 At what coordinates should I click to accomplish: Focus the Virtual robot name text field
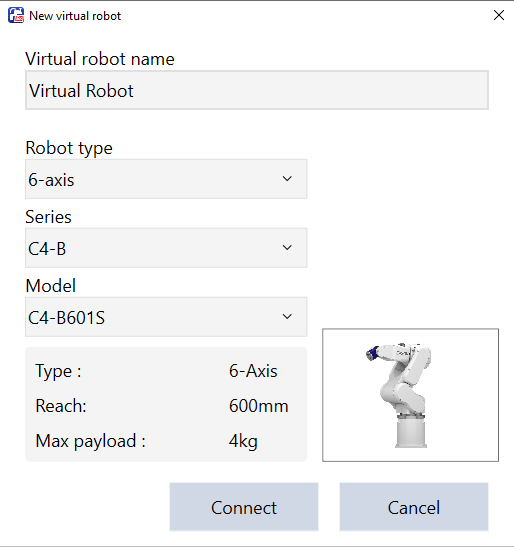pos(257,90)
